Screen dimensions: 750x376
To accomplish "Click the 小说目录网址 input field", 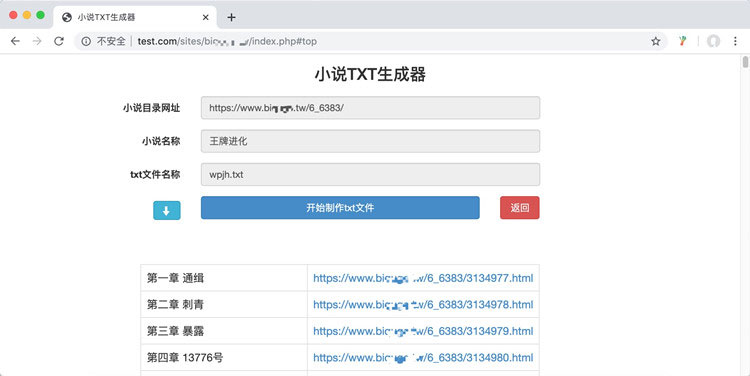I will pos(370,108).
